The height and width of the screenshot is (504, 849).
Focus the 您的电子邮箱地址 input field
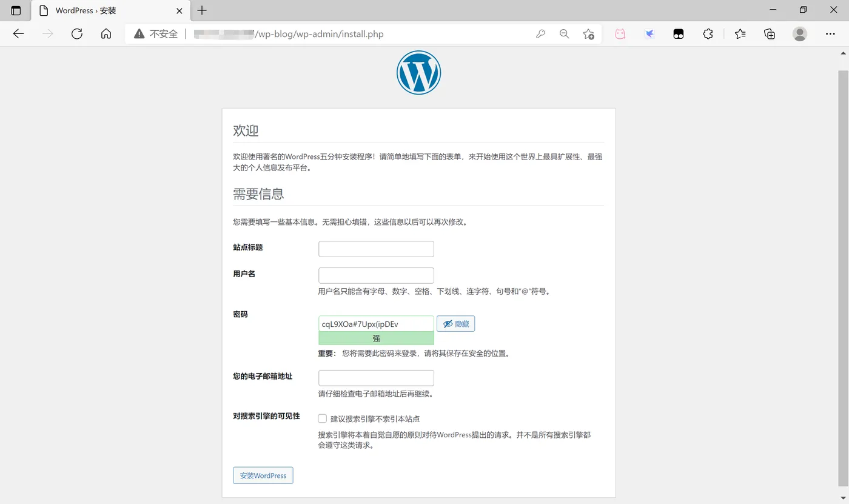[x=376, y=378]
